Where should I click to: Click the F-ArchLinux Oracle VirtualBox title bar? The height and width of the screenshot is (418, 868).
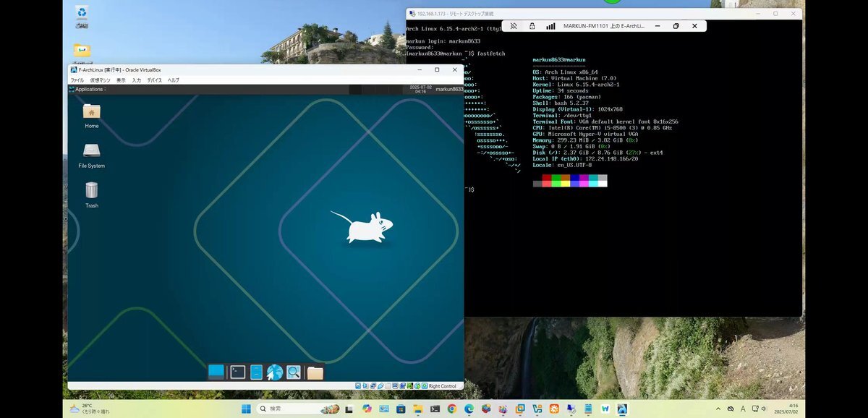point(119,69)
